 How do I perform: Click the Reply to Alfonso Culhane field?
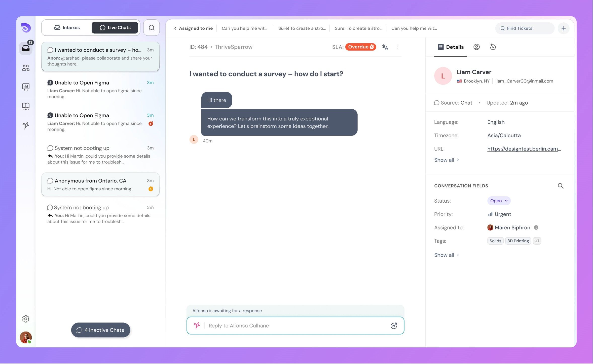point(295,326)
